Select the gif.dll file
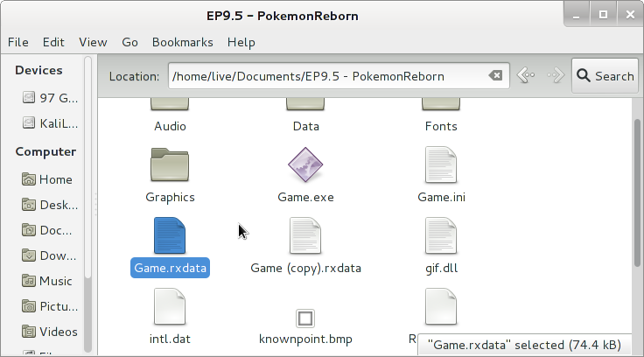Viewport: 644px width, 357px height. point(441,236)
